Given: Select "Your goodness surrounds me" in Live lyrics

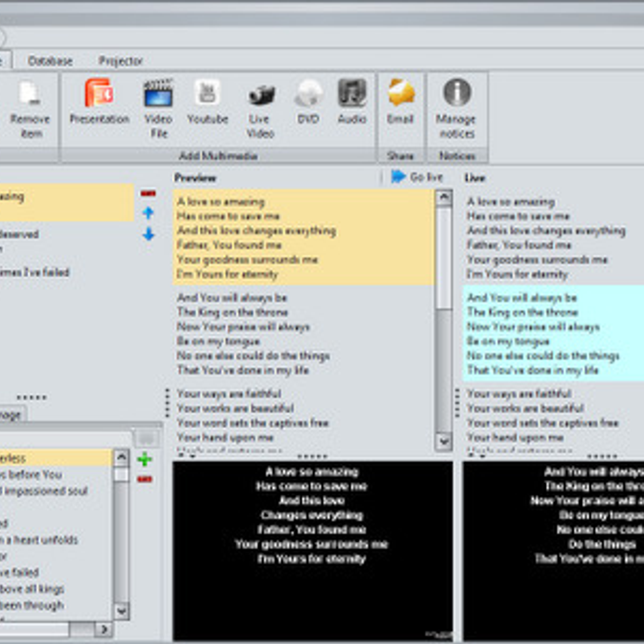Looking at the screenshot, I should click(537, 260).
